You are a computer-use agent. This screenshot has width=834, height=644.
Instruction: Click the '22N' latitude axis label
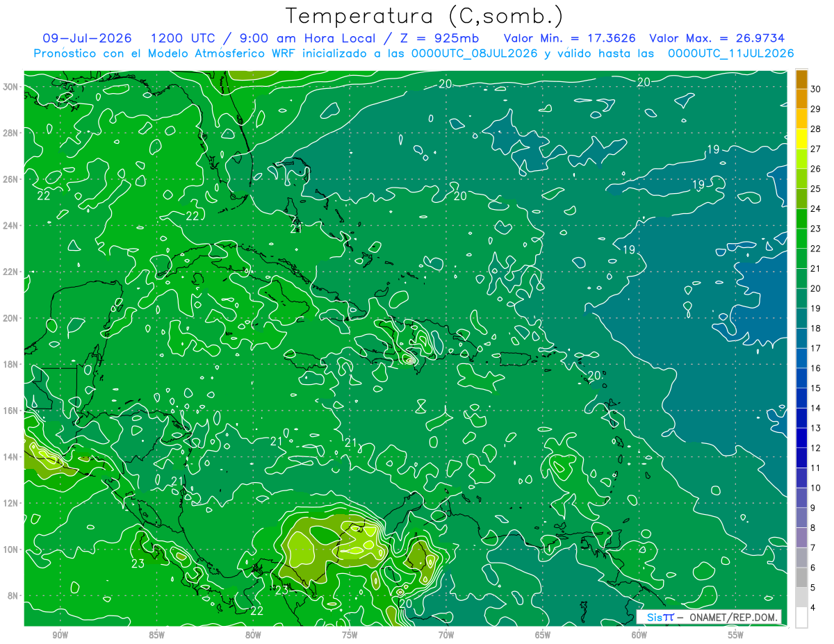pos(10,272)
